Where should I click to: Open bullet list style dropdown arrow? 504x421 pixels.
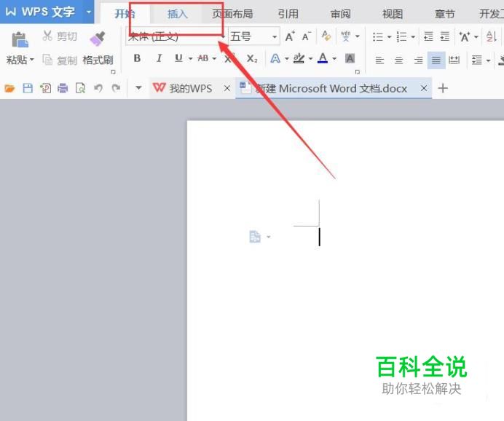click(x=389, y=37)
